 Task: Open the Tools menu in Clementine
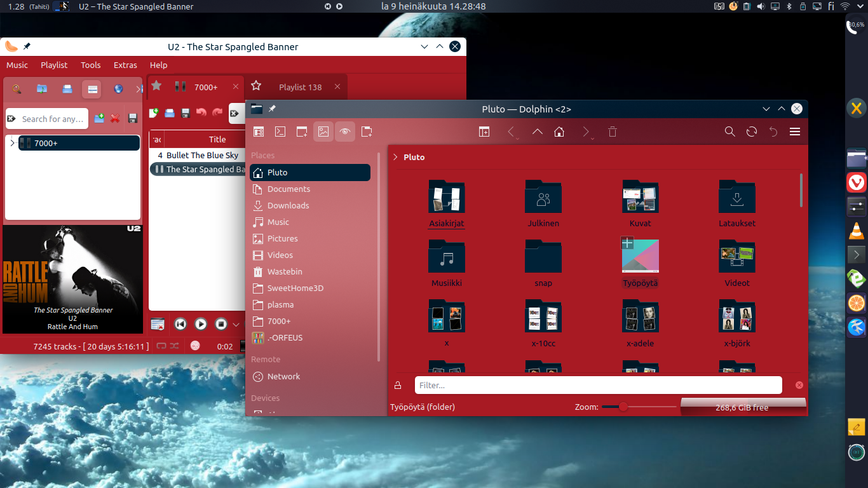click(91, 65)
